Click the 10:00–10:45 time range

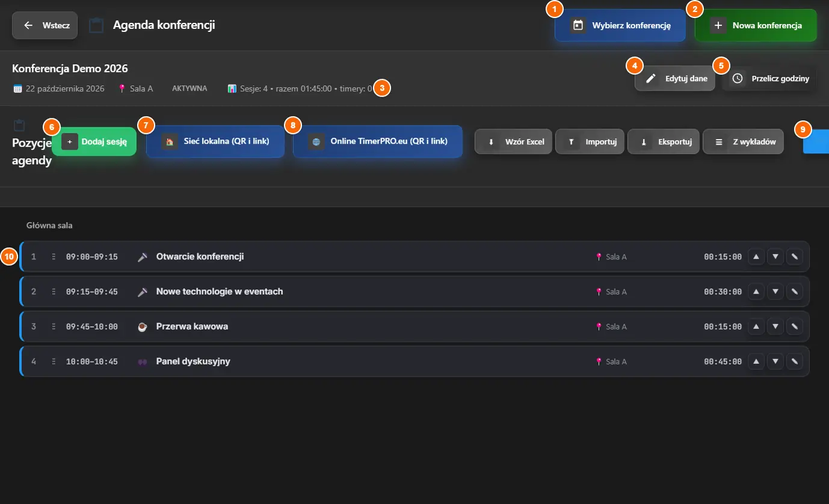92,361
